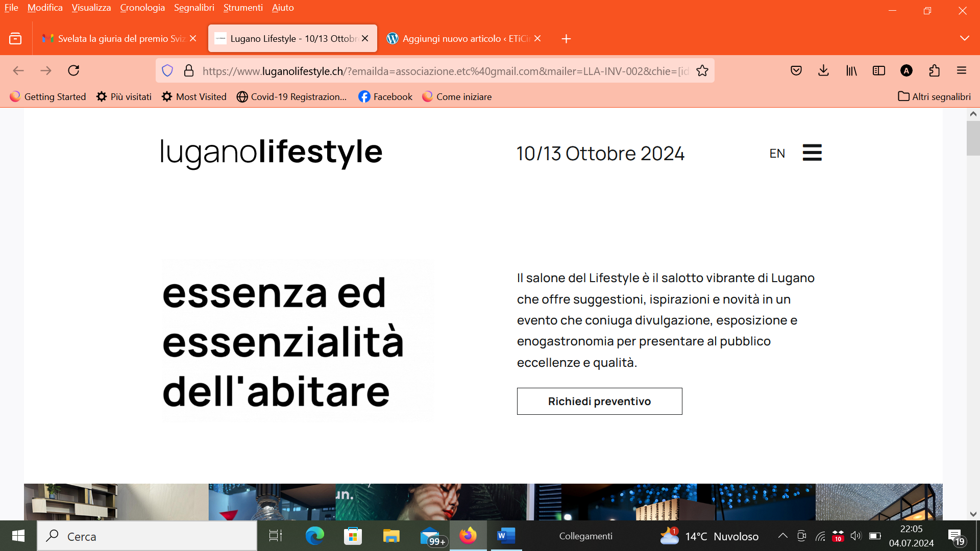Open the File menu
980x551 pixels.
coord(11,8)
